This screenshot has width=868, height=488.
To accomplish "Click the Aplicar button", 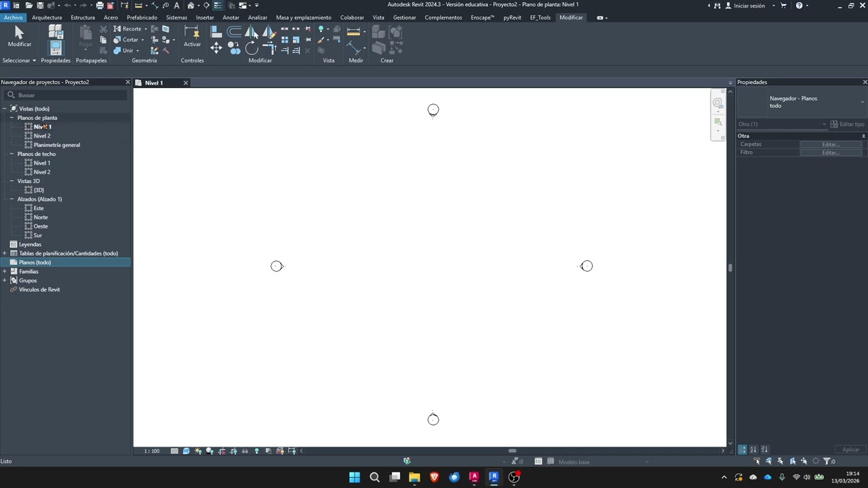I will [850, 449].
